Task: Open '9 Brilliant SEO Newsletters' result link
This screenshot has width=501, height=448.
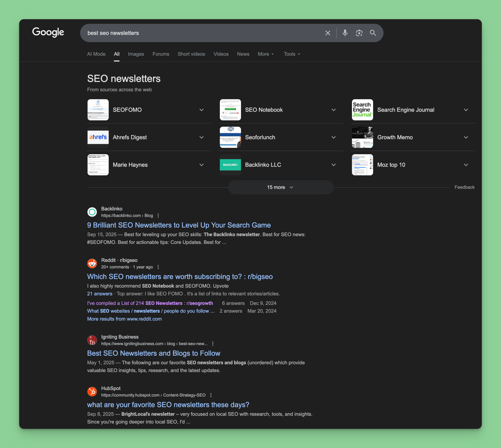Action: tap(179, 225)
